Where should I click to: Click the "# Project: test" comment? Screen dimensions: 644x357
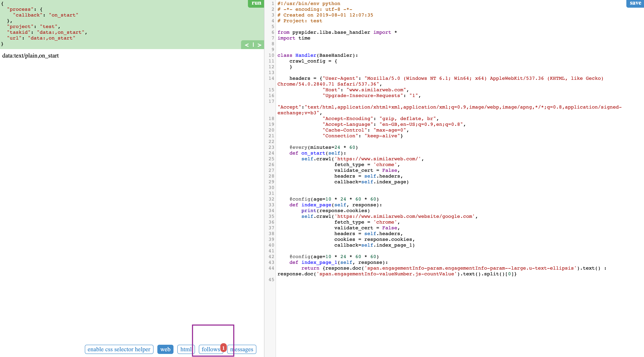click(x=300, y=21)
